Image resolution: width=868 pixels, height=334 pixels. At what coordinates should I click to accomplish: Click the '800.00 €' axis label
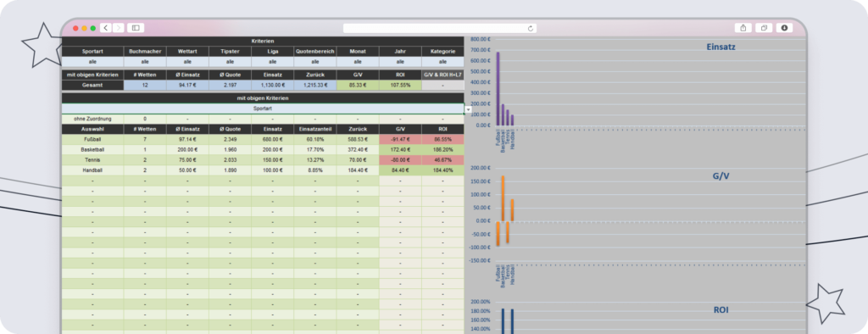[480, 39]
